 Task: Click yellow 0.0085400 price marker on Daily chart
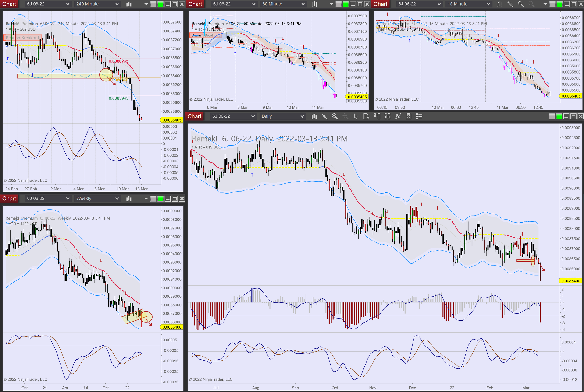point(570,281)
